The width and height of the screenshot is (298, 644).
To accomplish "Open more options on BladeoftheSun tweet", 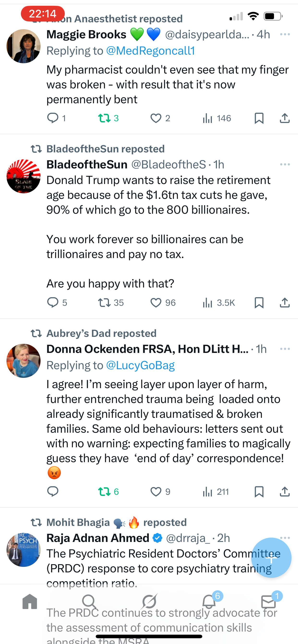I will pos(285,164).
